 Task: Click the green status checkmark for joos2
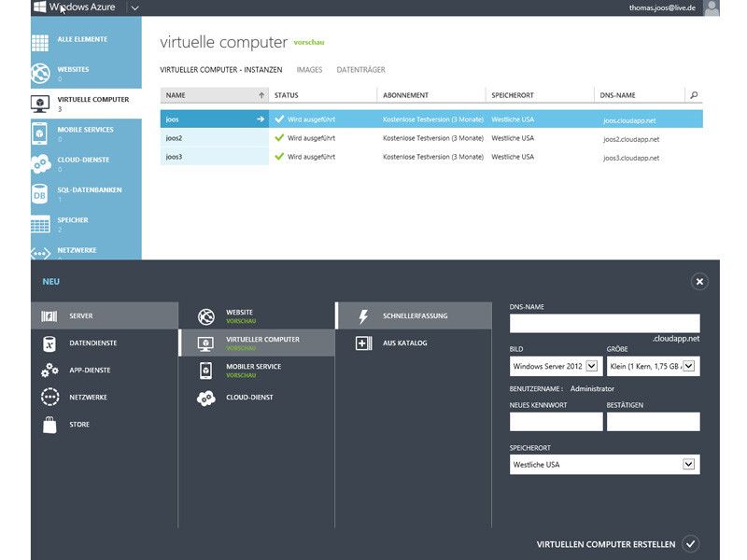tap(279, 137)
